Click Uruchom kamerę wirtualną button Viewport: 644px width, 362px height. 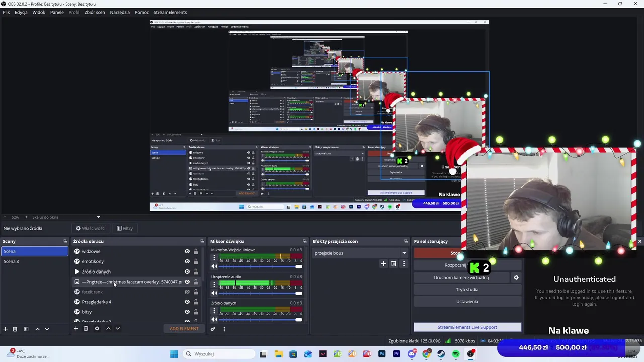461,277
